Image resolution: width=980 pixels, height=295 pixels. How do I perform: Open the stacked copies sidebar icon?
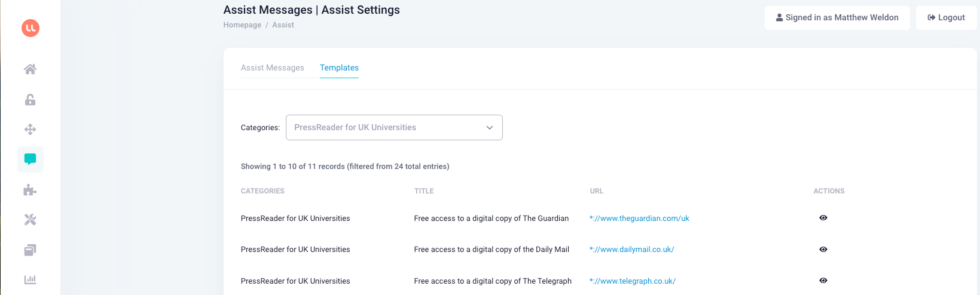30,250
